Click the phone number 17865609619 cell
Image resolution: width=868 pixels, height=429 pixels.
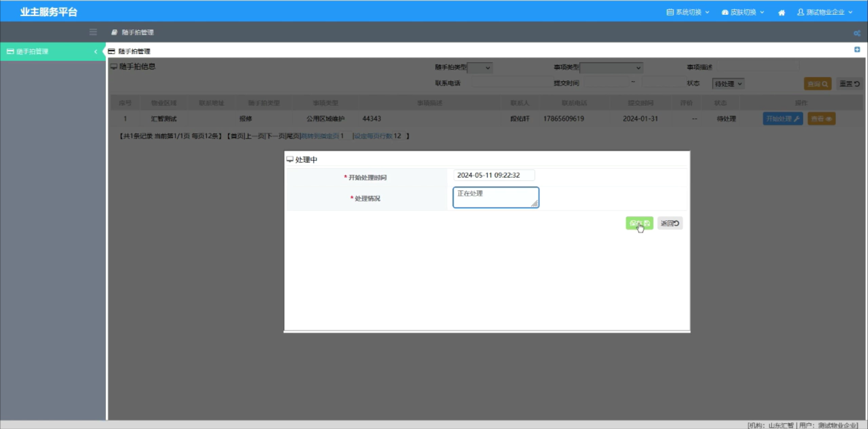click(x=564, y=119)
